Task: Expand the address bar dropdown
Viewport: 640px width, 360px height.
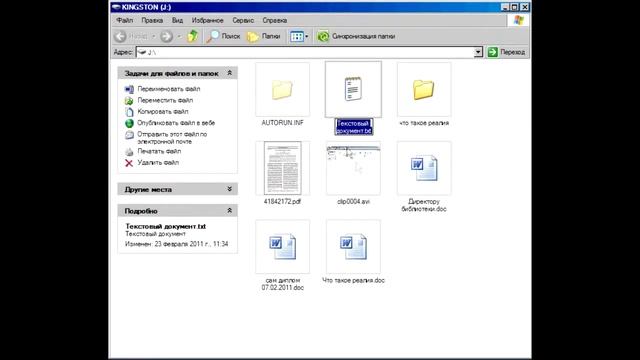Action: tap(478, 52)
